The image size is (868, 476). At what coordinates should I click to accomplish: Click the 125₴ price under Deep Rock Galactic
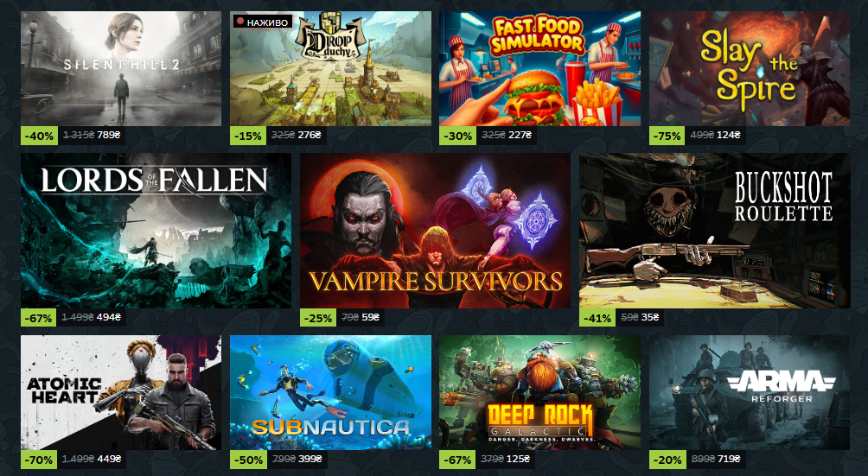click(518, 459)
